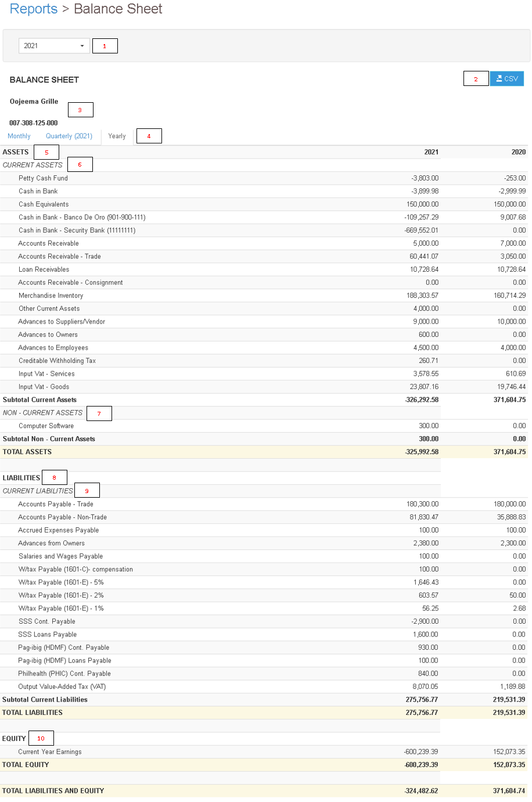The width and height of the screenshot is (532, 802).
Task: Navigate back using the Reports breadcrumb link
Action: point(34,9)
